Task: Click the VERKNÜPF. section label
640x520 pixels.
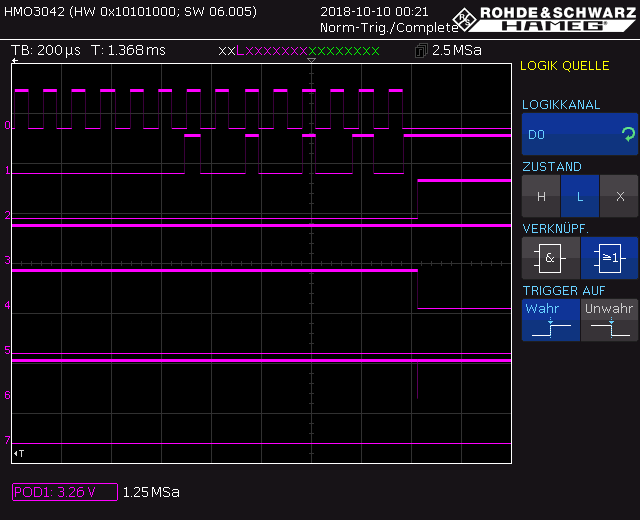Action: pyautogui.click(x=556, y=229)
